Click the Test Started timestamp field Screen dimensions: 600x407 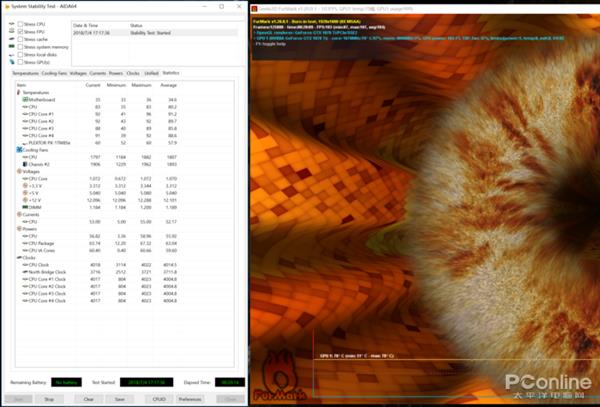145,381
